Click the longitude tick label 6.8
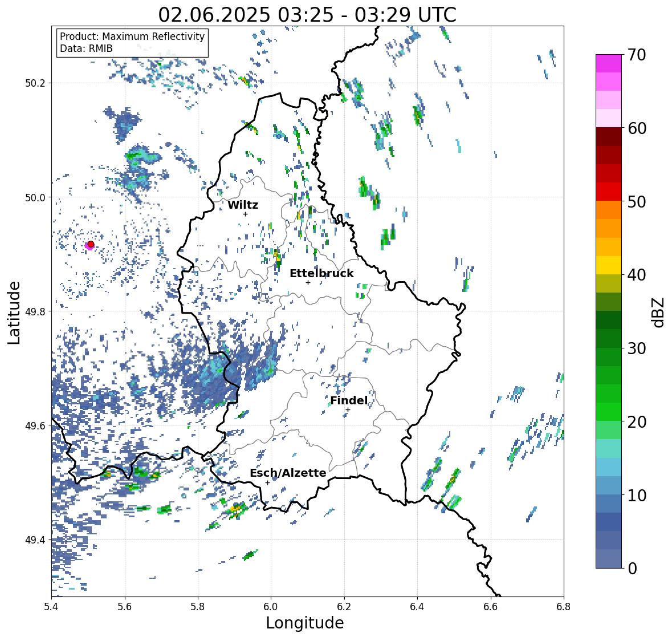The height and width of the screenshot is (637, 672). [564, 607]
